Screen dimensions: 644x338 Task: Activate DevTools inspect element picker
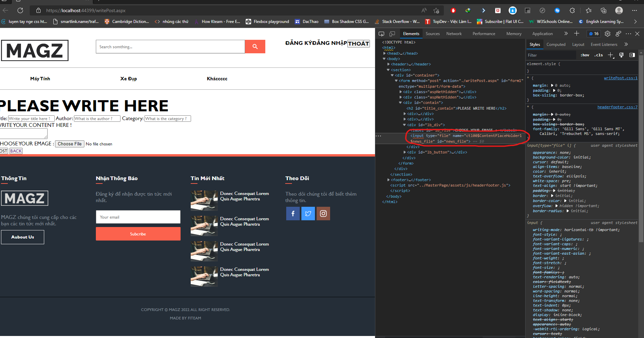[381, 34]
